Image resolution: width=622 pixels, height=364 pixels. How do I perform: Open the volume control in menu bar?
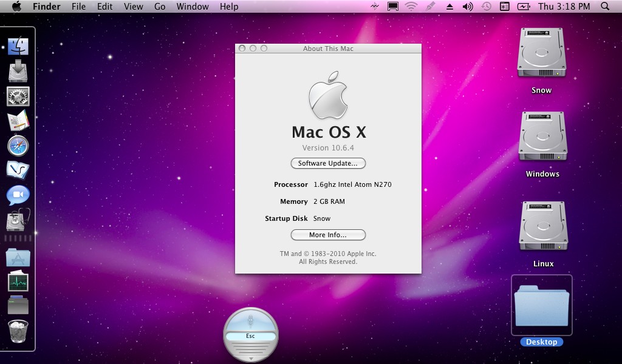[468, 7]
